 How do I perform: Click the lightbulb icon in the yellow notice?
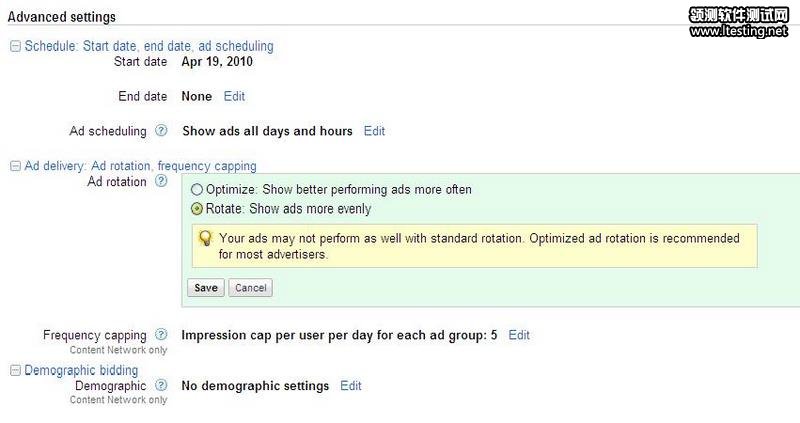pos(205,239)
